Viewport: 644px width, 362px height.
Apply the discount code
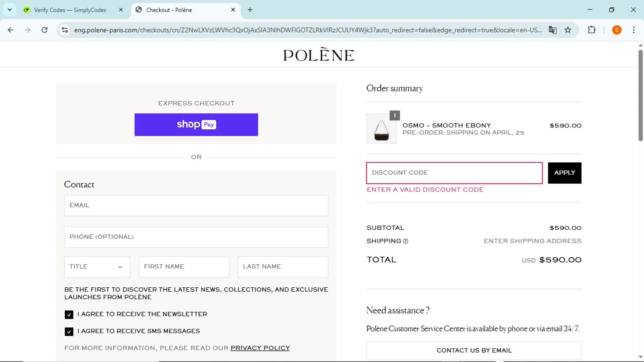pos(565,173)
